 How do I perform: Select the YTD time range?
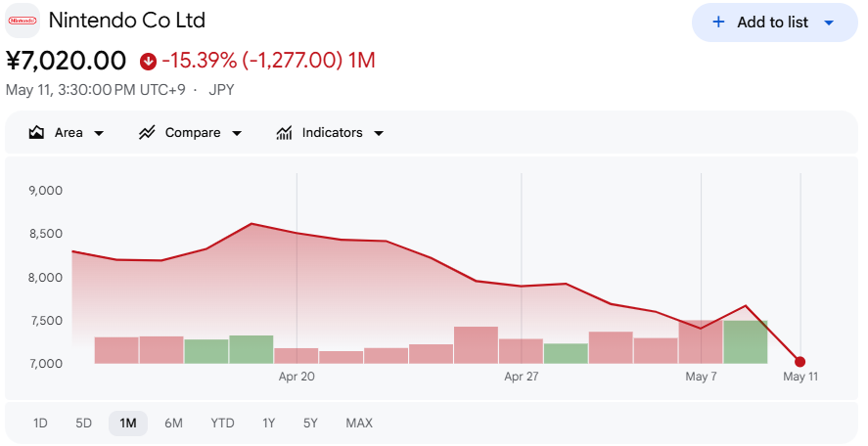pyautogui.click(x=222, y=424)
